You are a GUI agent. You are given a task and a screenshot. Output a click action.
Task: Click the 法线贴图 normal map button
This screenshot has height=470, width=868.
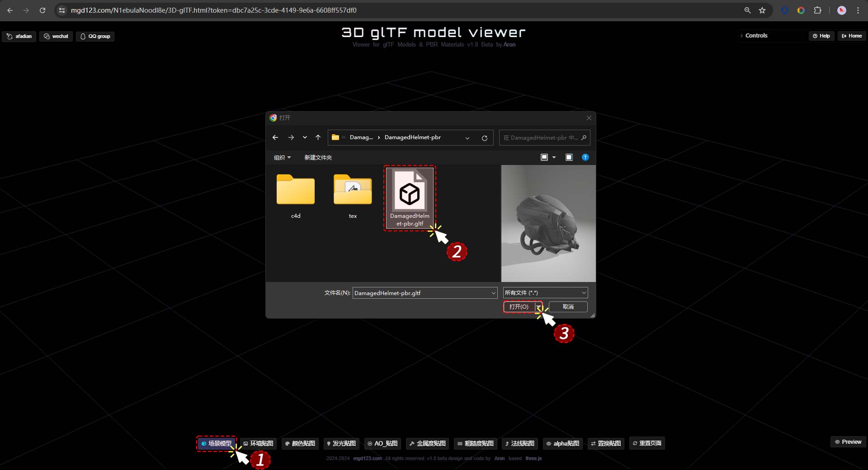519,443
